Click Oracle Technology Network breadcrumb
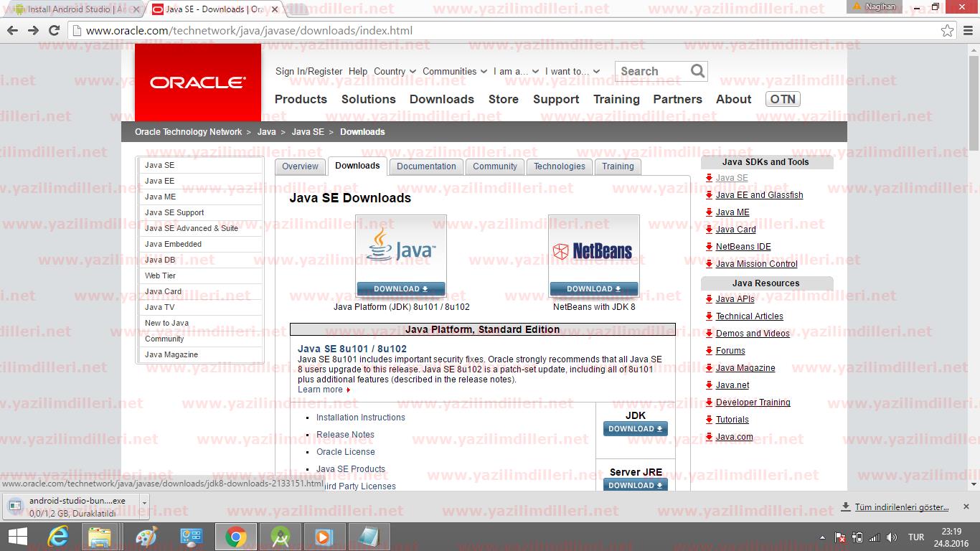 189,132
